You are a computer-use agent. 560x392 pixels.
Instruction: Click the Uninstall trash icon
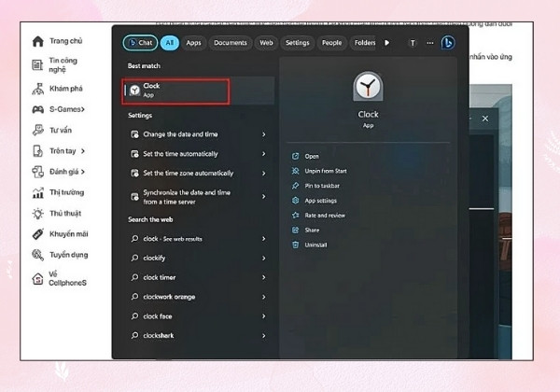(295, 245)
